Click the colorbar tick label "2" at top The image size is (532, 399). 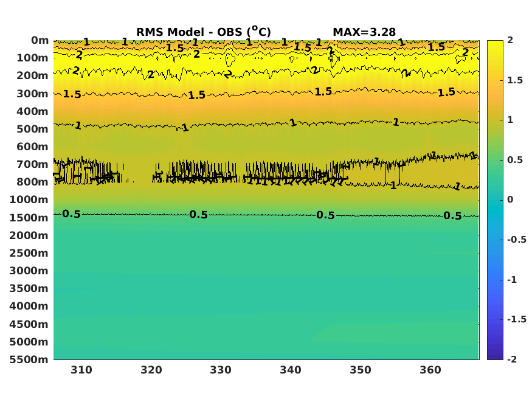510,40
